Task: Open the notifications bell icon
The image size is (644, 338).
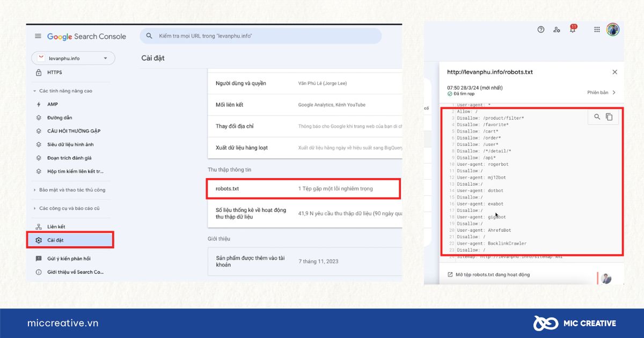Action: coord(572,30)
